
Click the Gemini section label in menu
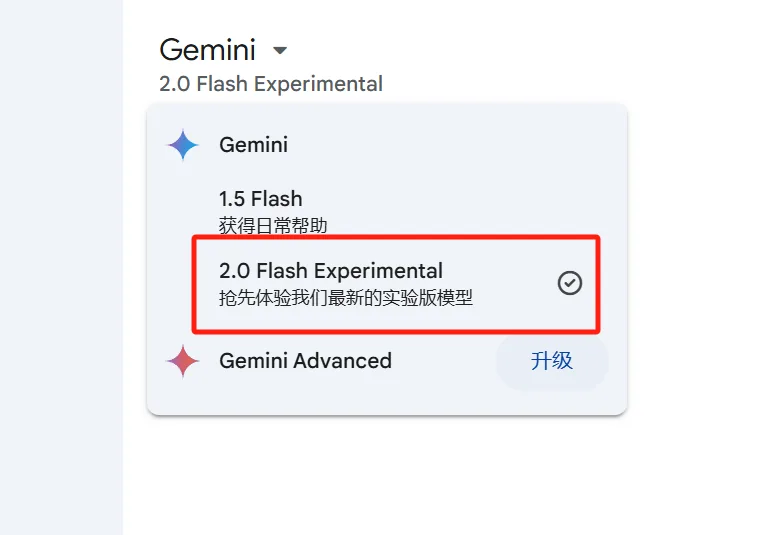(x=253, y=145)
